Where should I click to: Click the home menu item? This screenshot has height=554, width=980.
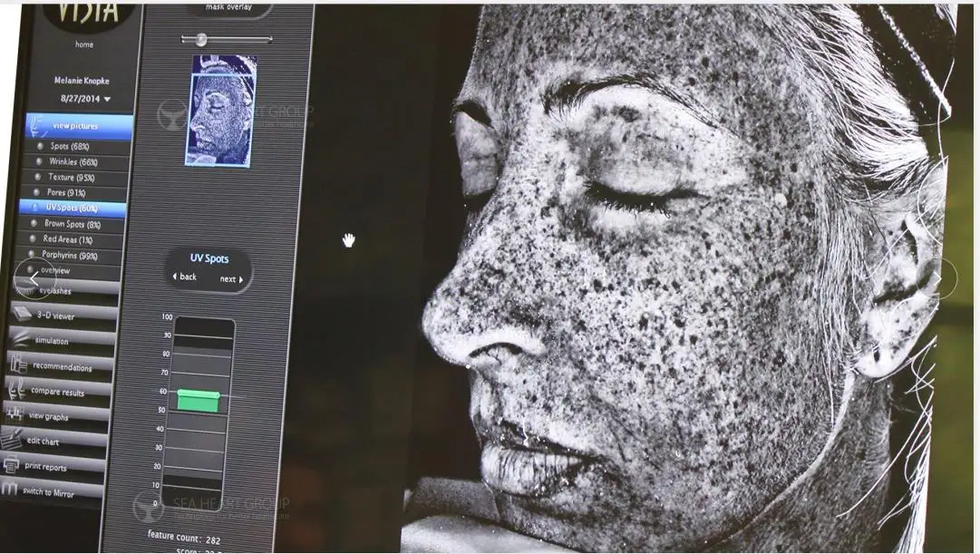(x=83, y=44)
